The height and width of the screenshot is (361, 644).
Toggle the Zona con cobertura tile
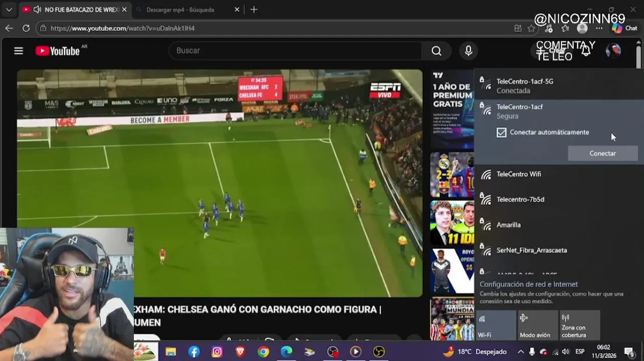pyautogui.click(x=580, y=325)
